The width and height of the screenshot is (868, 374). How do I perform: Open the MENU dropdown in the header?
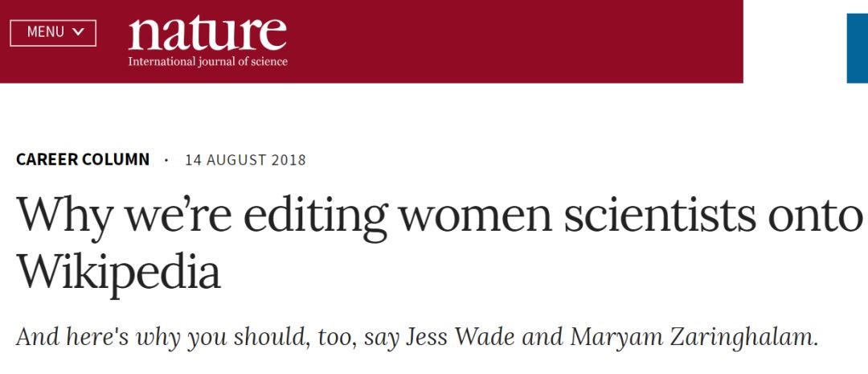53,33
